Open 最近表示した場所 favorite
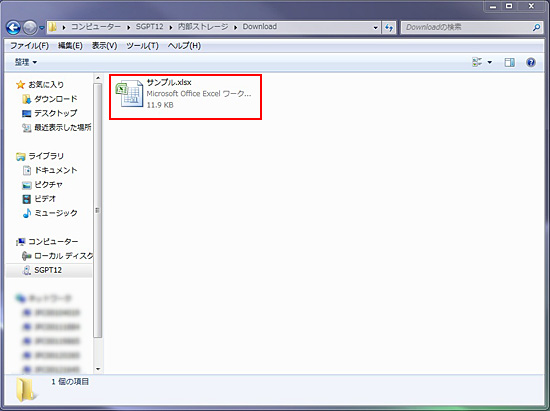 pyautogui.click(x=63, y=127)
